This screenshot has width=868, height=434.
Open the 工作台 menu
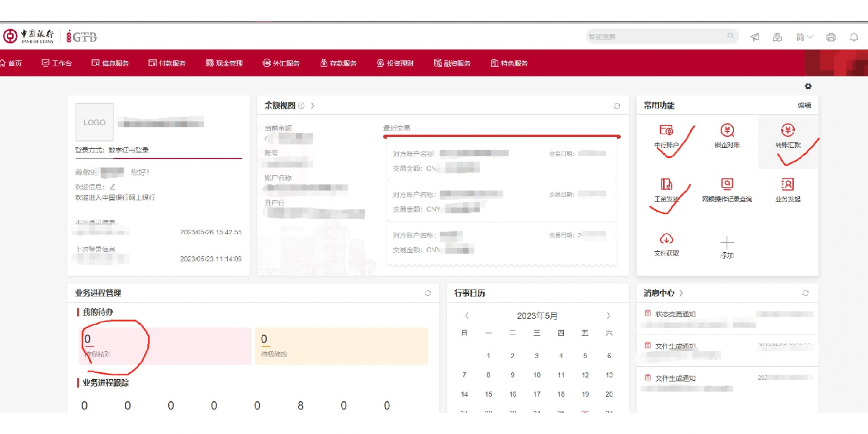tap(57, 63)
